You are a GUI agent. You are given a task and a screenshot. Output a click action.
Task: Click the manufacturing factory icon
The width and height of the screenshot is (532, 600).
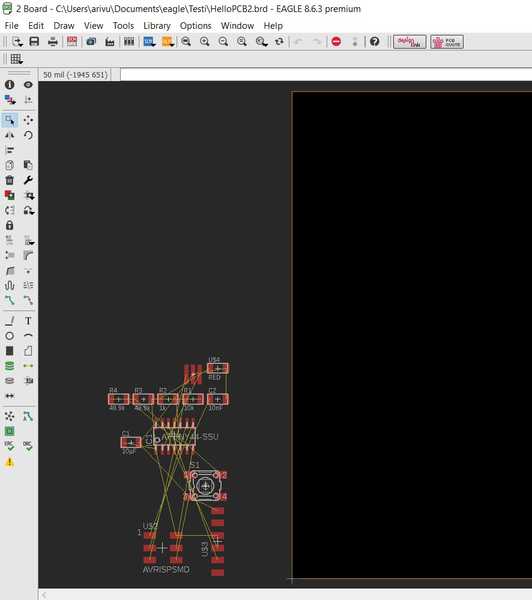coord(110,41)
